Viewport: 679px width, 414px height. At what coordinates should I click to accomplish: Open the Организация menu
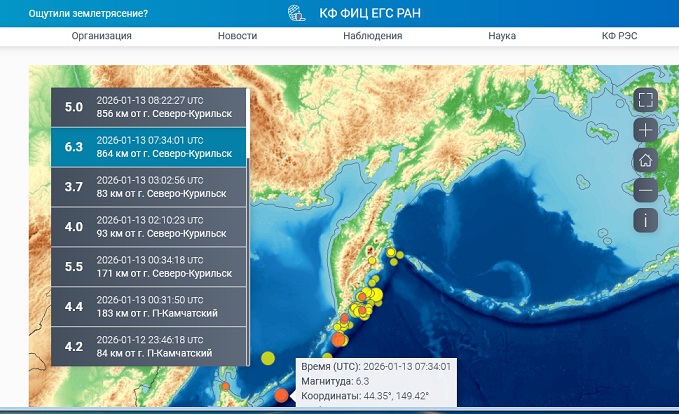pos(102,36)
